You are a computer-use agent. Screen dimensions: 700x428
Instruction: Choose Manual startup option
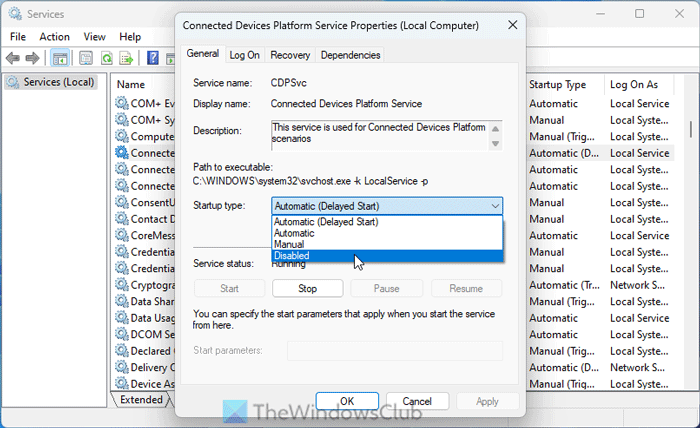(x=387, y=244)
